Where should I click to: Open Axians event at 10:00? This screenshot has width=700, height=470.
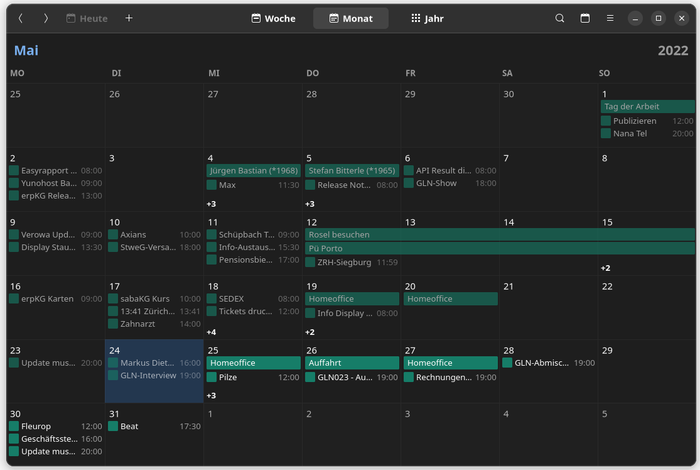pyautogui.click(x=154, y=234)
